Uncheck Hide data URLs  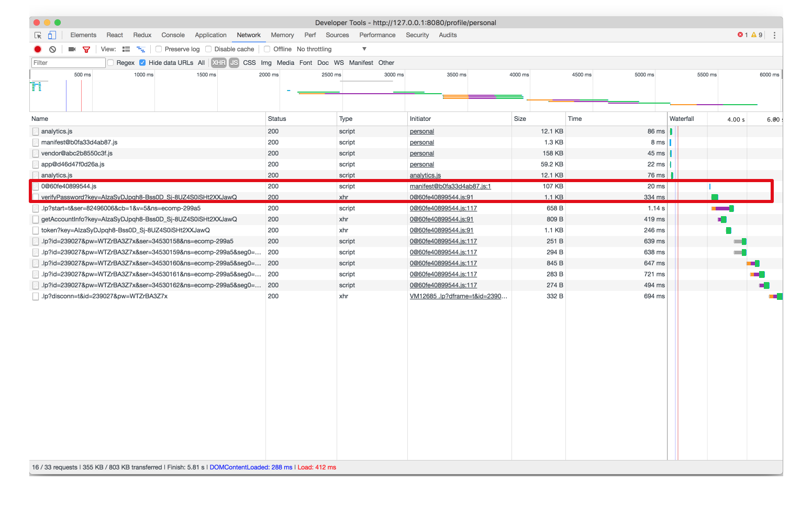[142, 63]
